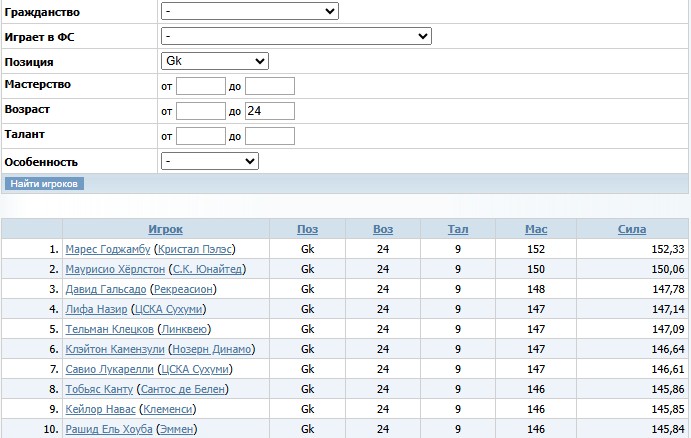Open the С.К. Юнайтед team link
The height and width of the screenshot is (438, 691).
(x=208, y=269)
